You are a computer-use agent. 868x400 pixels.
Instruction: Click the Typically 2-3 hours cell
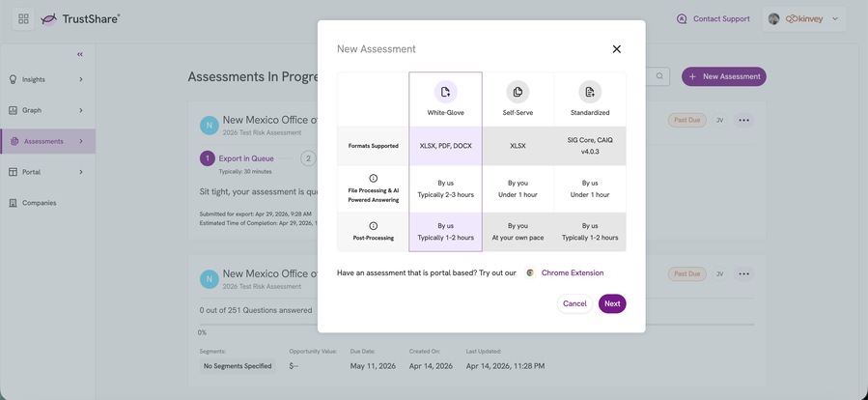[446, 189]
